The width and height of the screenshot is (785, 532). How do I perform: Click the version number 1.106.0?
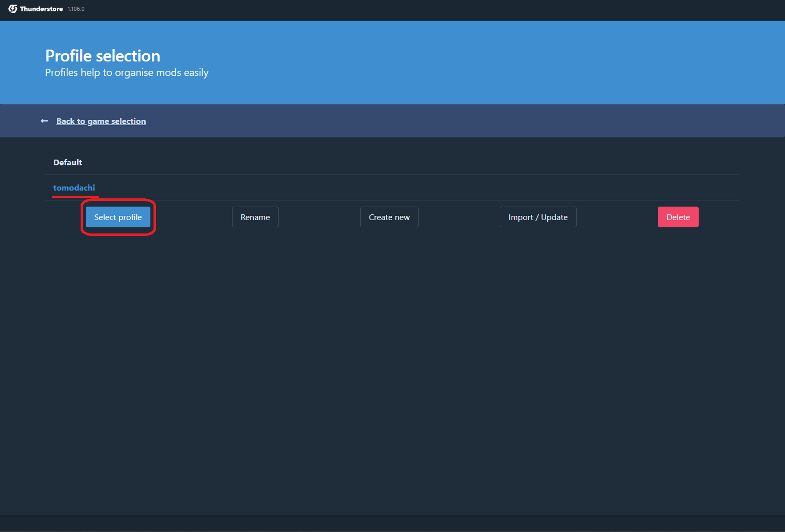(76, 9)
